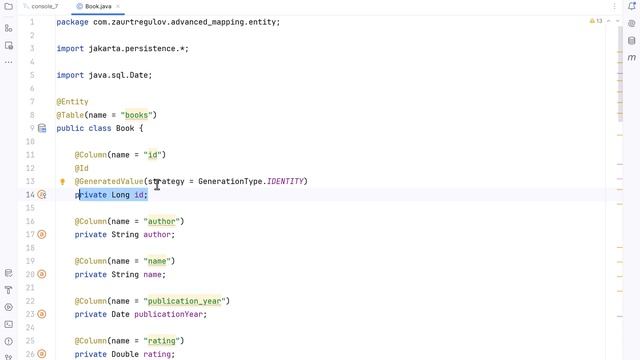Click the intention lightbulb on line 13
The width and height of the screenshot is (640, 360).
62,182
